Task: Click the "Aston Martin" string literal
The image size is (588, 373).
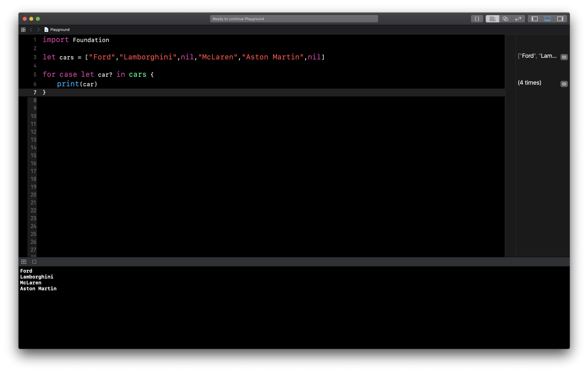Action: pyautogui.click(x=273, y=57)
